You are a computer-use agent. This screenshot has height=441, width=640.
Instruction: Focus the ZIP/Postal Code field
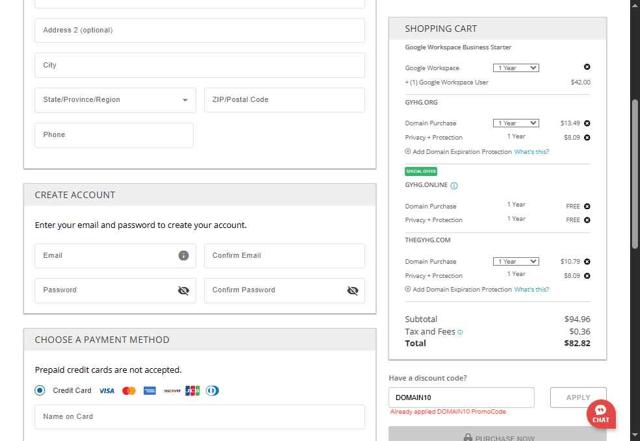(x=284, y=100)
